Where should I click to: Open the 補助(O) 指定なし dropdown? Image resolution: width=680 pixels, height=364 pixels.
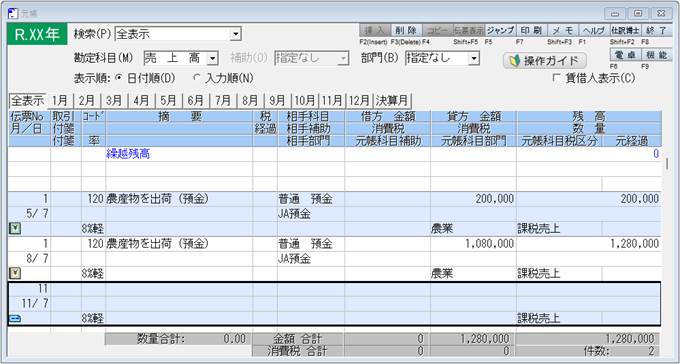tap(343, 58)
